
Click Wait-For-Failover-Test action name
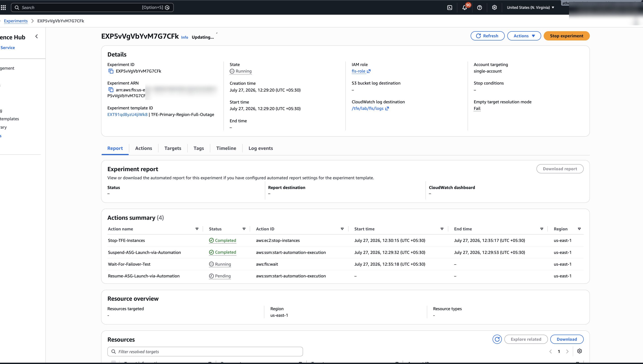129,264
